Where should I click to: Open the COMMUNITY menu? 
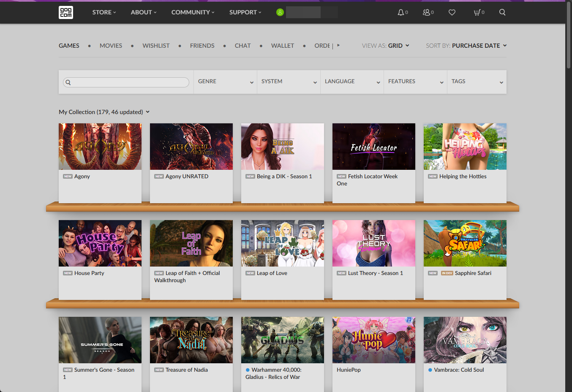point(193,12)
